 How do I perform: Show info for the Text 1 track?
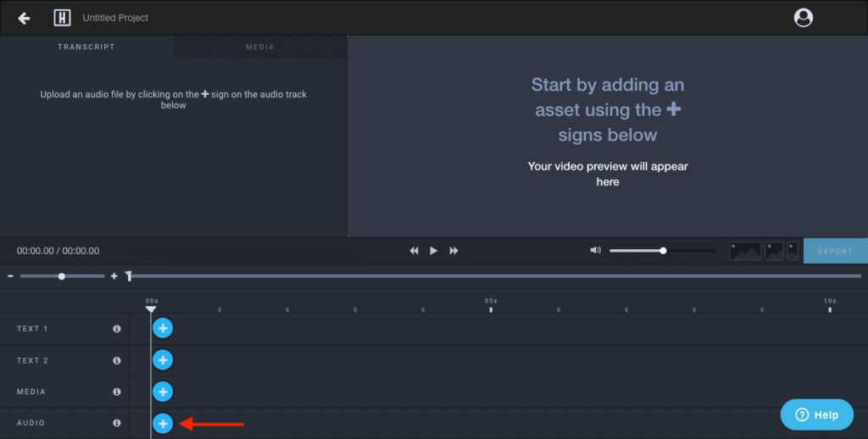coord(117,329)
